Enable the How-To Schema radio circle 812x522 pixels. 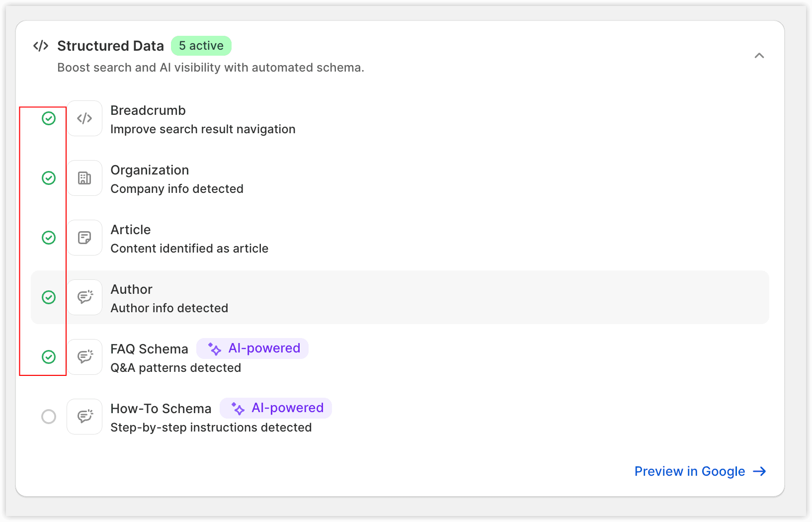[x=49, y=417]
